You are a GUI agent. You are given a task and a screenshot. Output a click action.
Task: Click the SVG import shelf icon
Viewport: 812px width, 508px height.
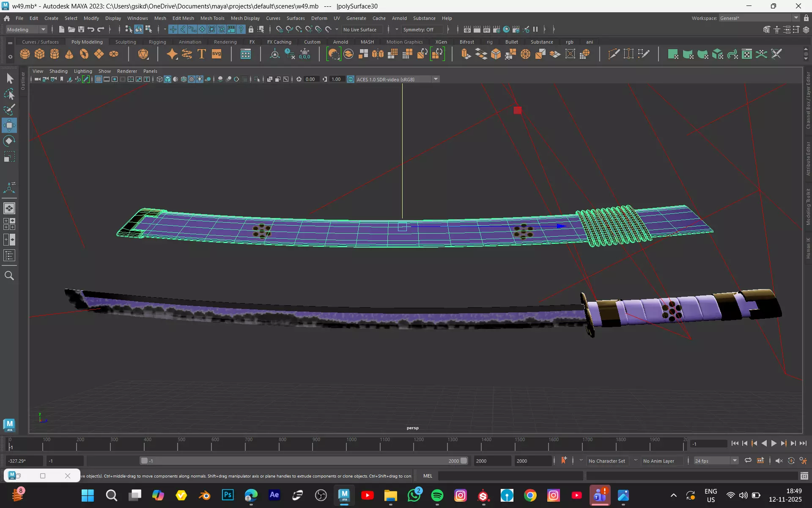click(217, 54)
